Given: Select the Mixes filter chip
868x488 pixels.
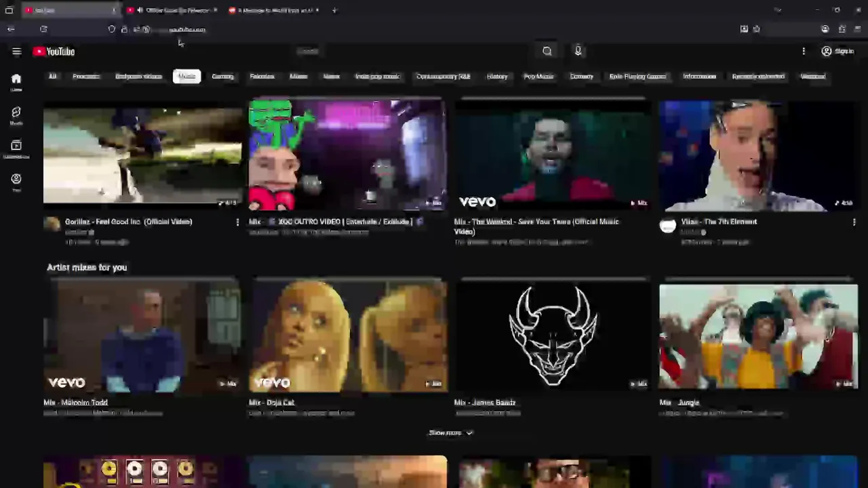Looking at the screenshot, I should [298, 77].
